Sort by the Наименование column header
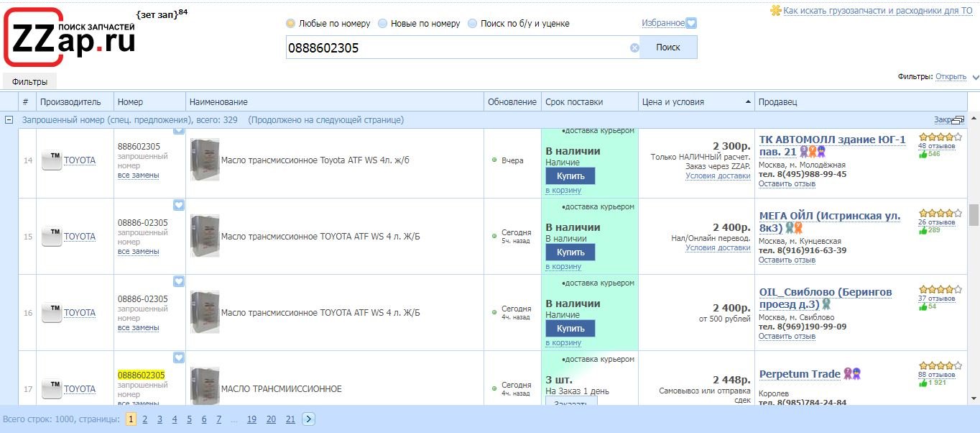This screenshot has width=980, height=433. point(335,102)
